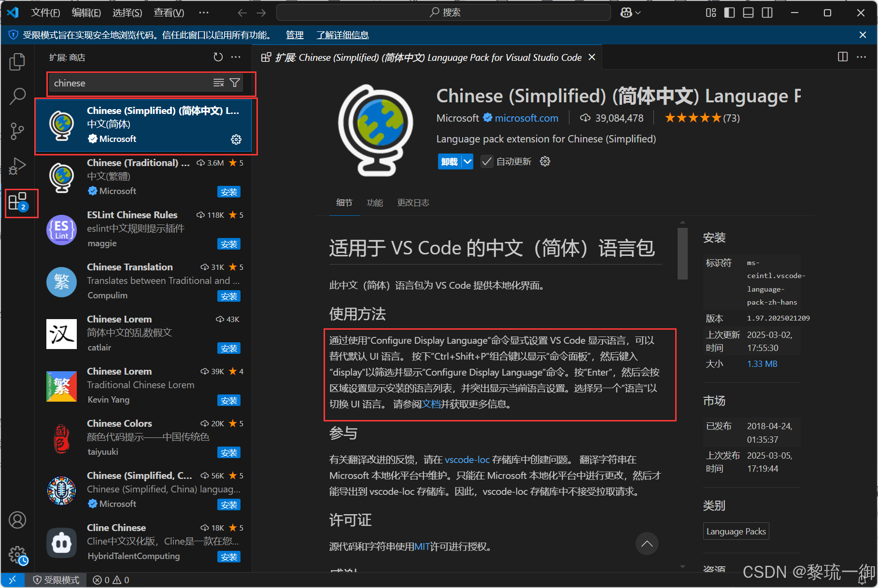Open microsoft.com publisher link
878x588 pixels.
[526, 118]
